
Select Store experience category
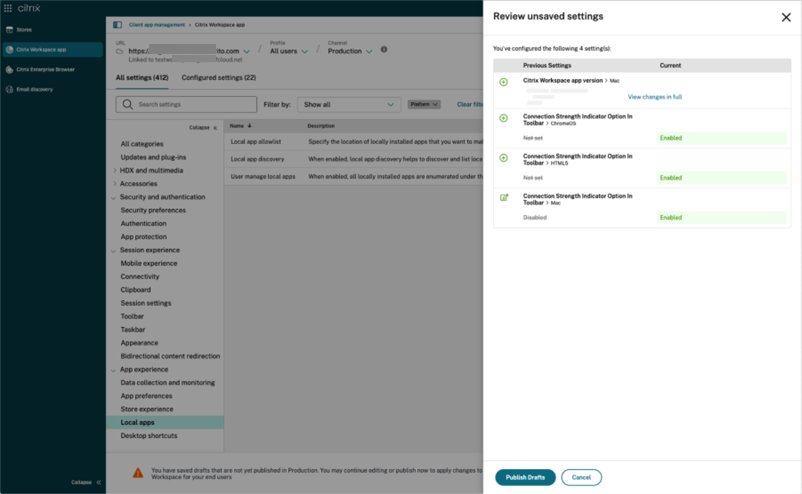[x=147, y=410]
